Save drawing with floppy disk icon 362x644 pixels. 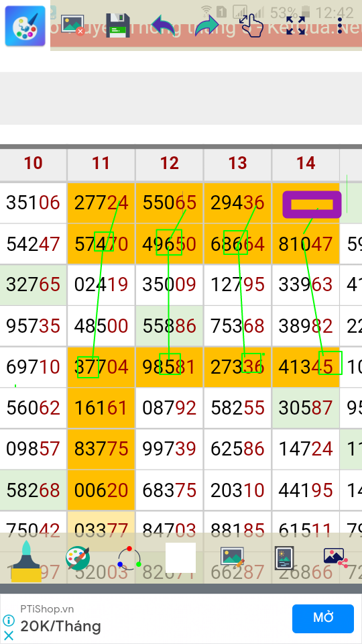click(118, 25)
